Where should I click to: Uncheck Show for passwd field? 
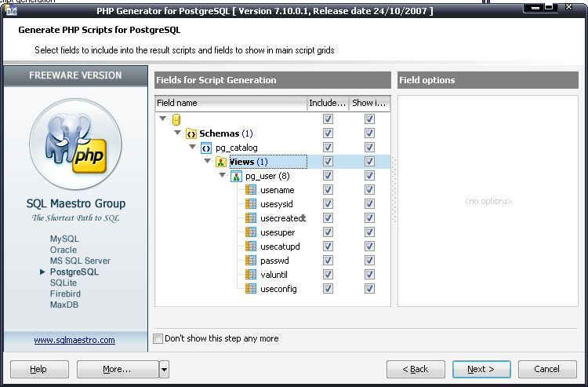(x=369, y=260)
